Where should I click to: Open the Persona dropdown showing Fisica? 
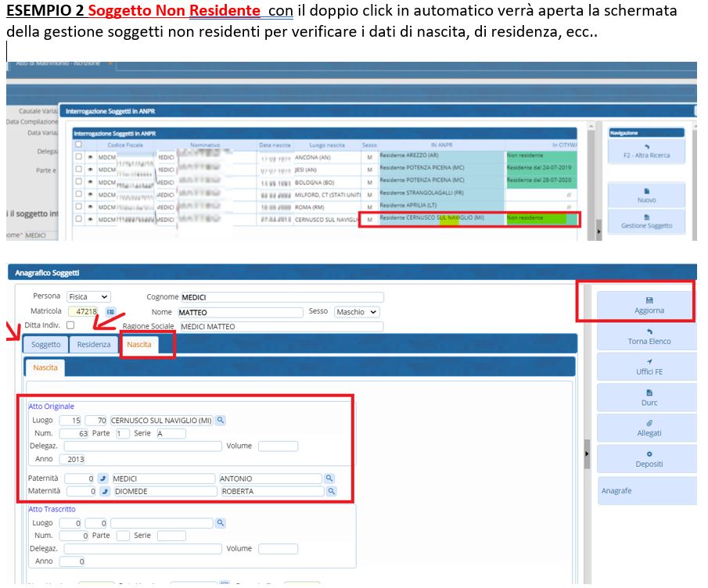[x=88, y=297]
